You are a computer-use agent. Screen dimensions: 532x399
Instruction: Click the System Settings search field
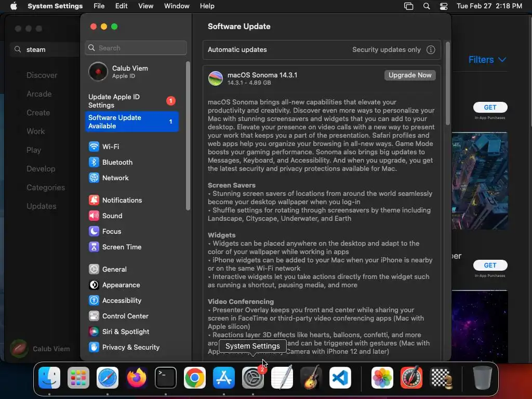click(136, 48)
